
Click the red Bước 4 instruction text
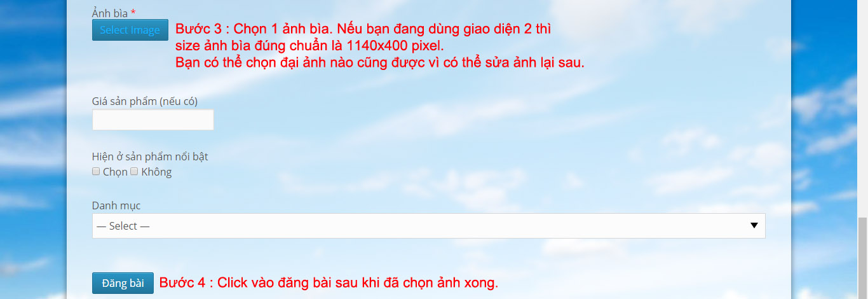329,283
